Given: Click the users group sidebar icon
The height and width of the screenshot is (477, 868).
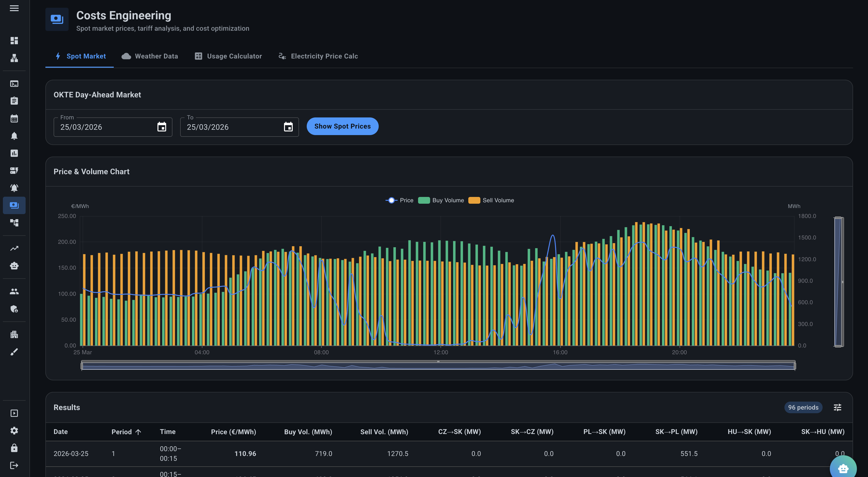Looking at the screenshot, I should tap(14, 292).
